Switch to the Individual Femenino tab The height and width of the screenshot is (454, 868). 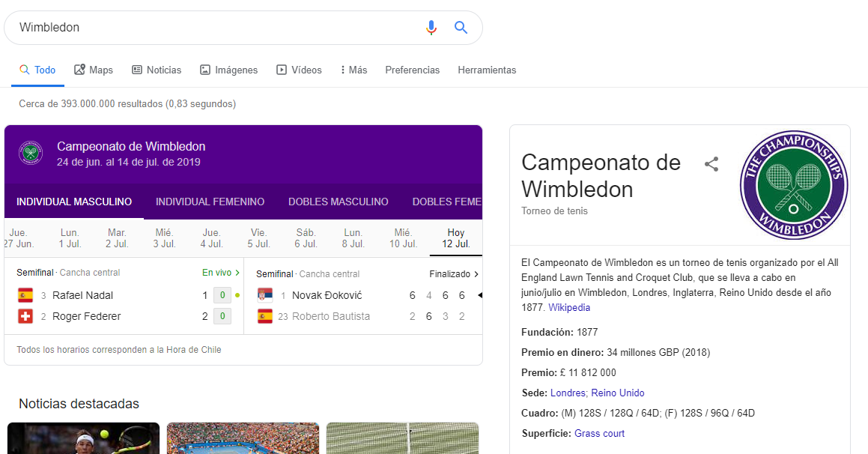tap(210, 202)
